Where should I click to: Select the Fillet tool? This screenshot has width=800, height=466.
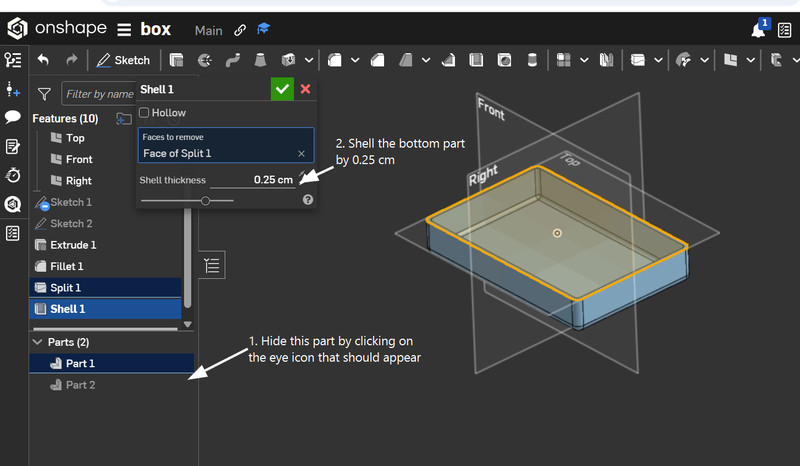(335, 60)
